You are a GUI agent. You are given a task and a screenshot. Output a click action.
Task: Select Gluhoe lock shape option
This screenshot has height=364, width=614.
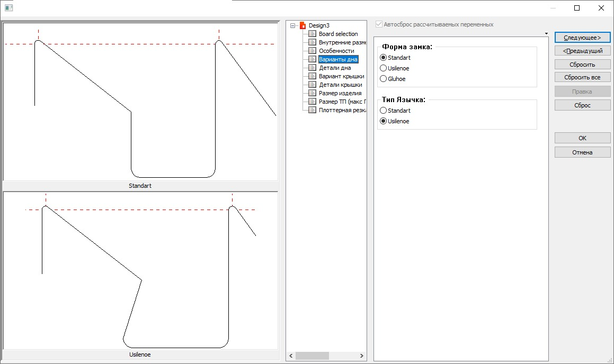click(384, 79)
